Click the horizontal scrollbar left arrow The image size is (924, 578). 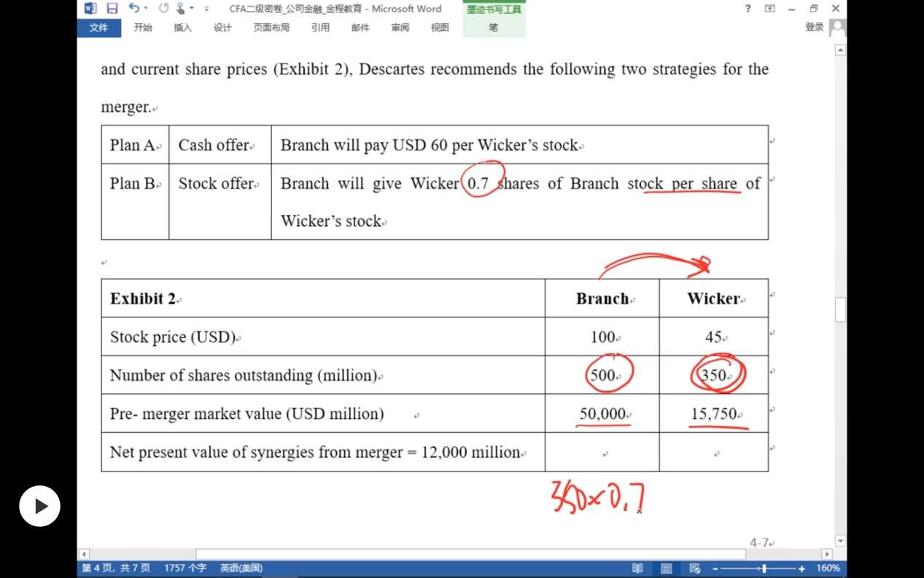tap(84, 554)
